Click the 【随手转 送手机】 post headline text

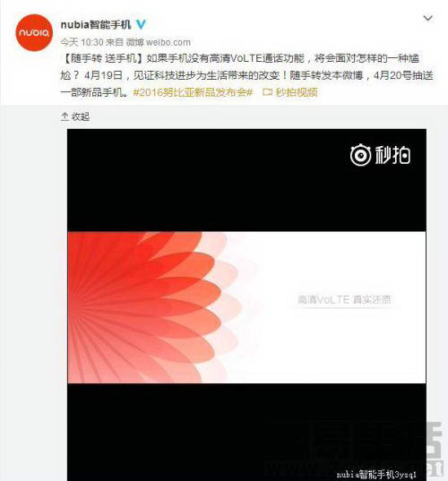coord(102,58)
